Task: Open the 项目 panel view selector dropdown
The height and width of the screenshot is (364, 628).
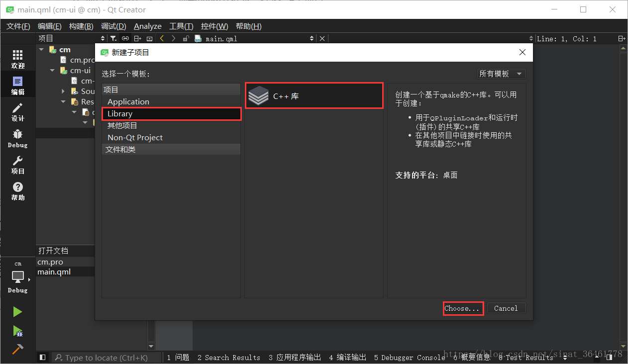Action: pos(103,38)
